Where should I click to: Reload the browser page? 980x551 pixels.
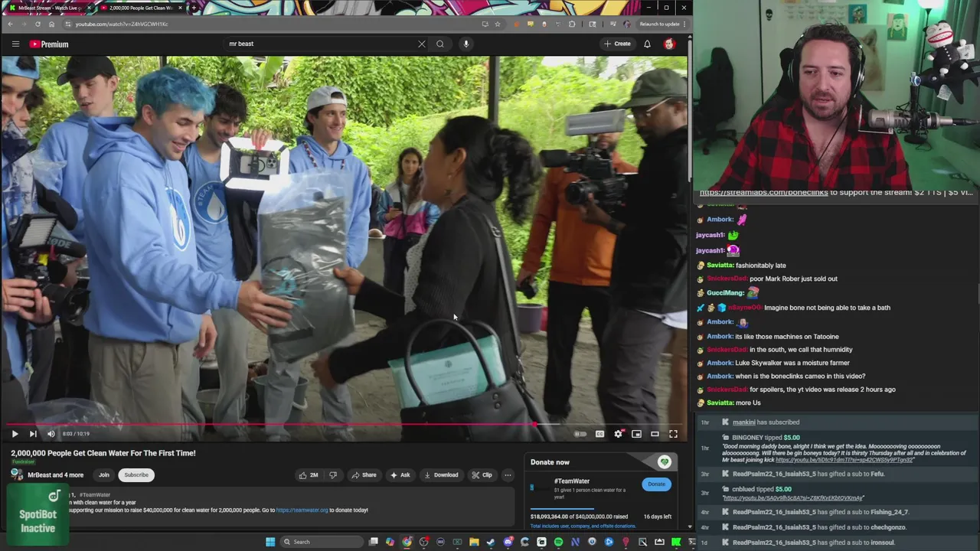[37, 24]
